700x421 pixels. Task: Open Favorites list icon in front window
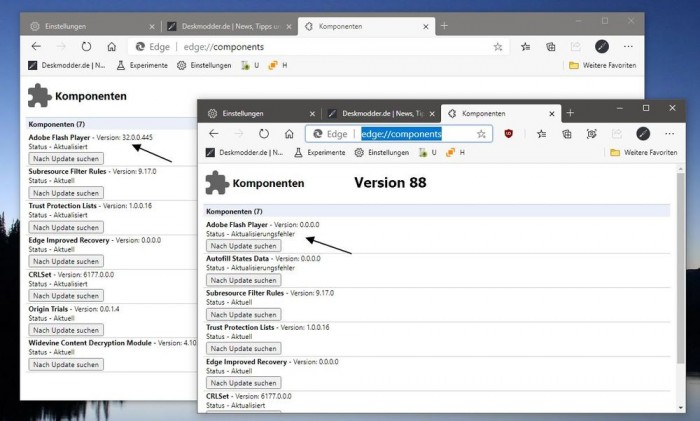click(540, 133)
